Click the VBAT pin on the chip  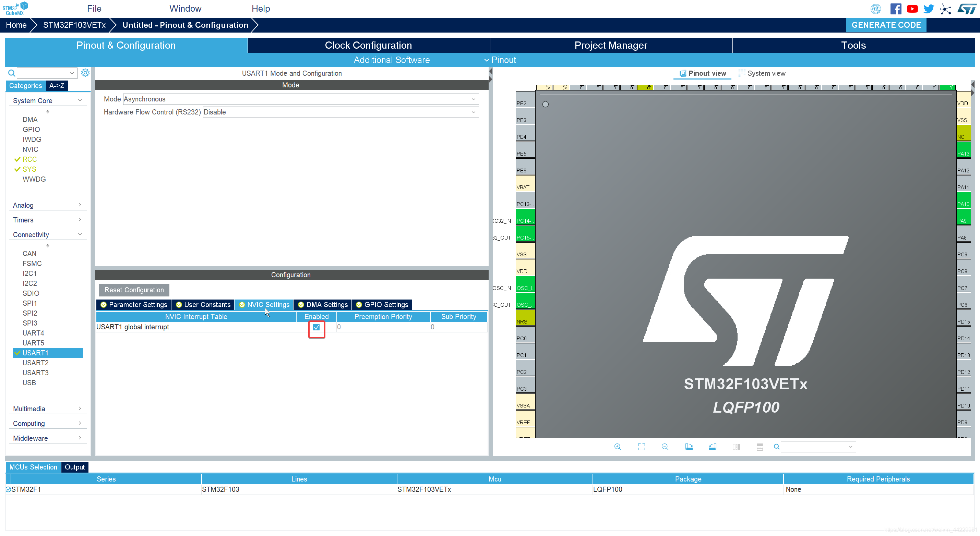(525, 183)
